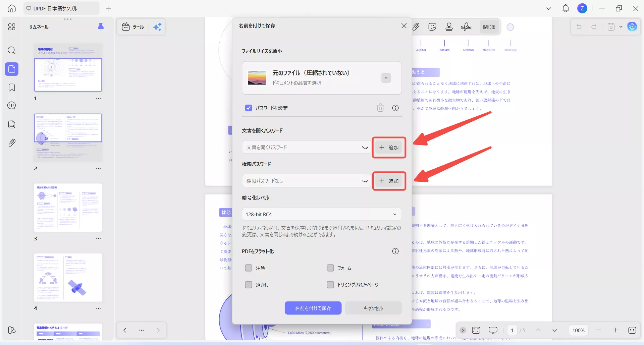Screen dimensions: 644x345
Task: Check the フォーム checkbox
Action: click(x=330, y=268)
